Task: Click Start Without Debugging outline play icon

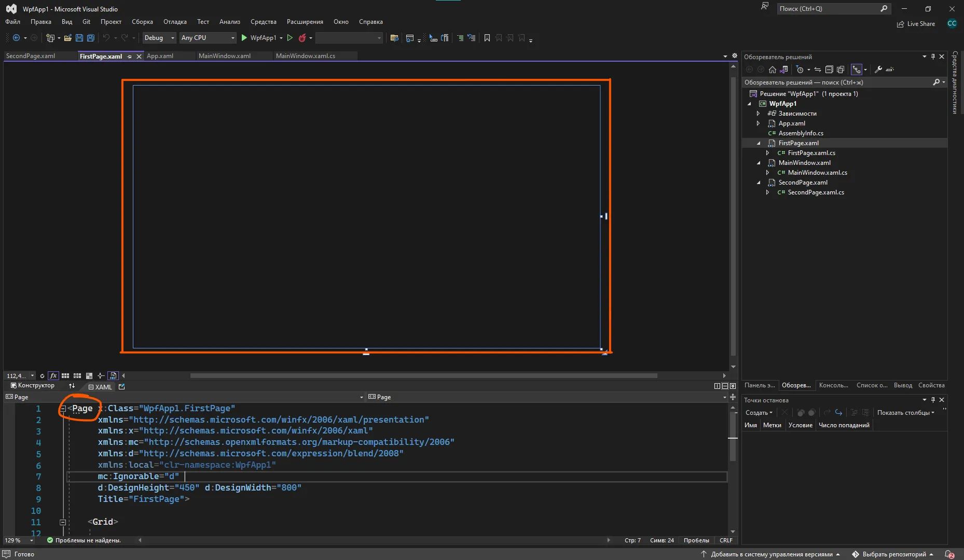Action: point(290,38)
